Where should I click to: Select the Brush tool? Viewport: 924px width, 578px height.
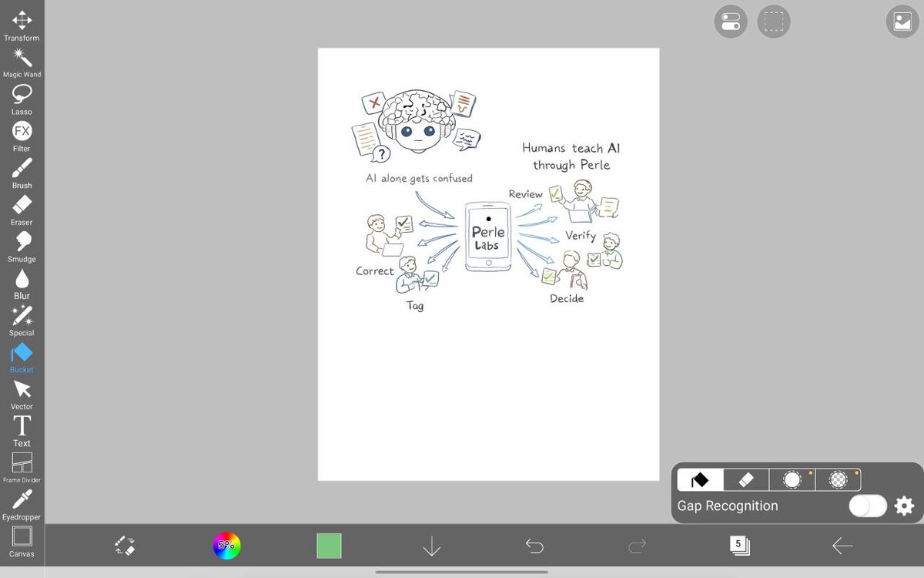22,173
